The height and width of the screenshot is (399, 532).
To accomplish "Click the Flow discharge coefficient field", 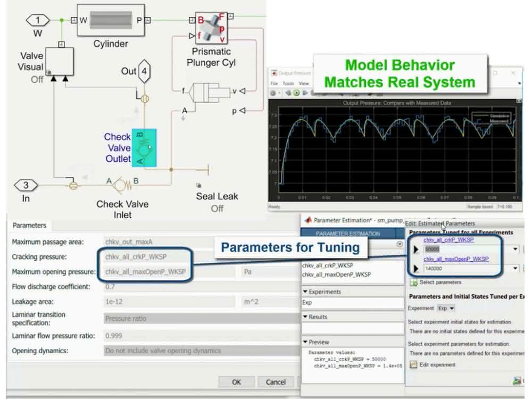I will click(202, 287).
